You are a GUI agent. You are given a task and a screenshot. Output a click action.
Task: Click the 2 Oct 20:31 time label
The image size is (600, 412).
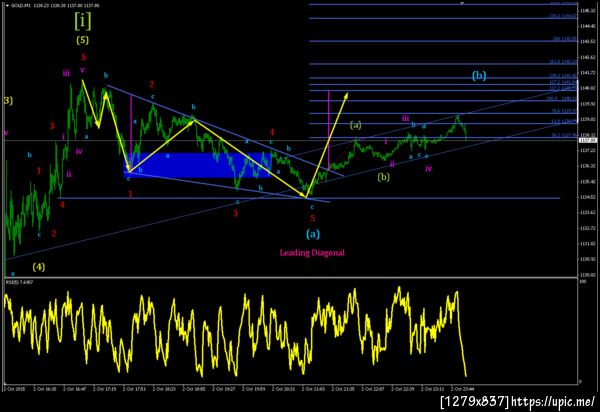[284, 389]
